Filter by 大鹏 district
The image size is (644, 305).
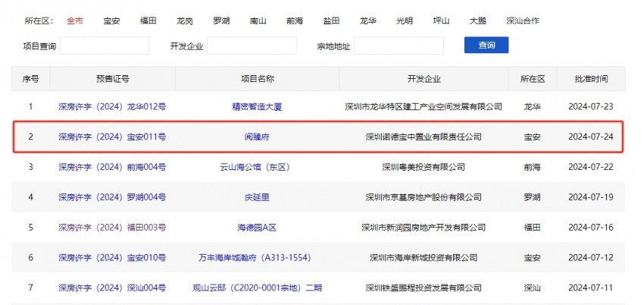point(477,20)
